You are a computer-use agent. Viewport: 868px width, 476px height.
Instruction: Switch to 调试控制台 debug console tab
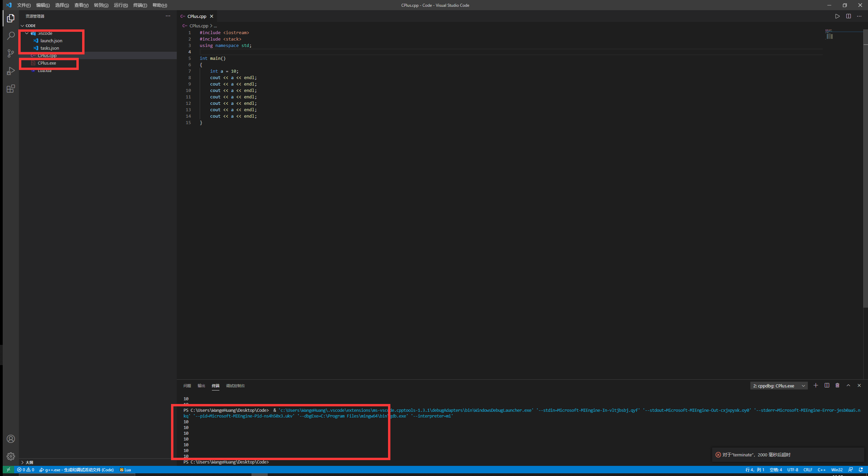pos(235,386)
